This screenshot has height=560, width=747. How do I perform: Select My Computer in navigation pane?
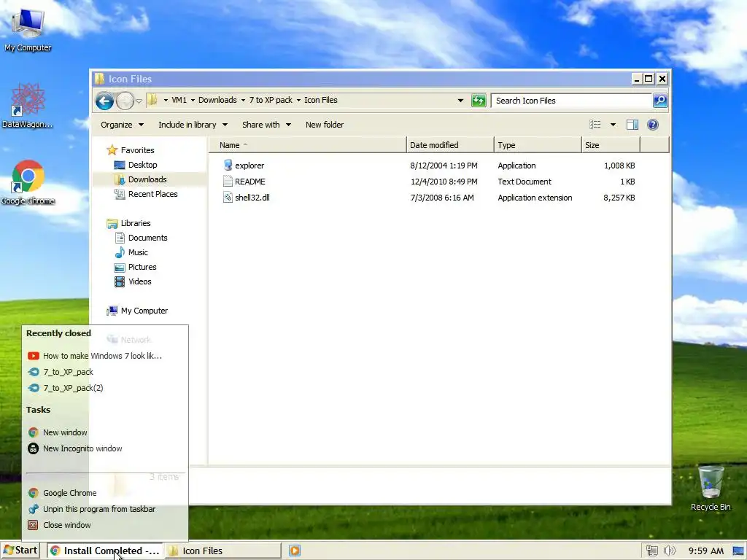137,311
